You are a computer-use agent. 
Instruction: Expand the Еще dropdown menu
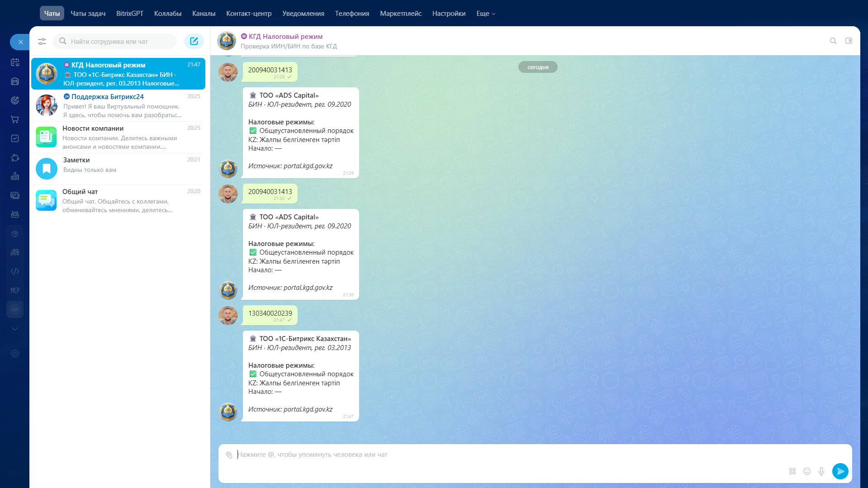486,14
